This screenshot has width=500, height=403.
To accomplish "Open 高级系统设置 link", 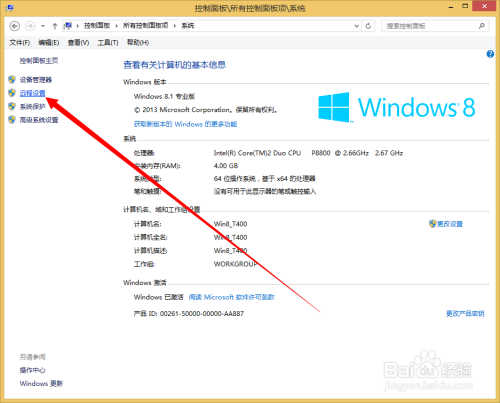I will click(x=39, y=120).
